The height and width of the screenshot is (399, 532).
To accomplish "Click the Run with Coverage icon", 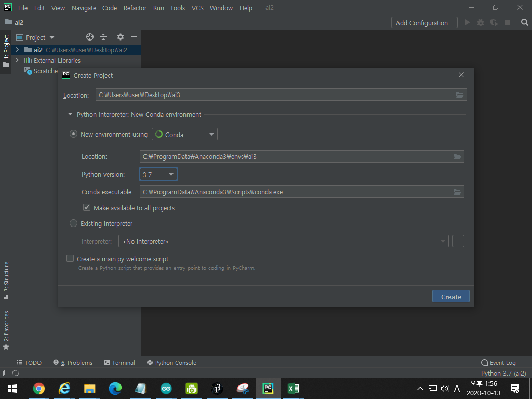I will point(494,22).
